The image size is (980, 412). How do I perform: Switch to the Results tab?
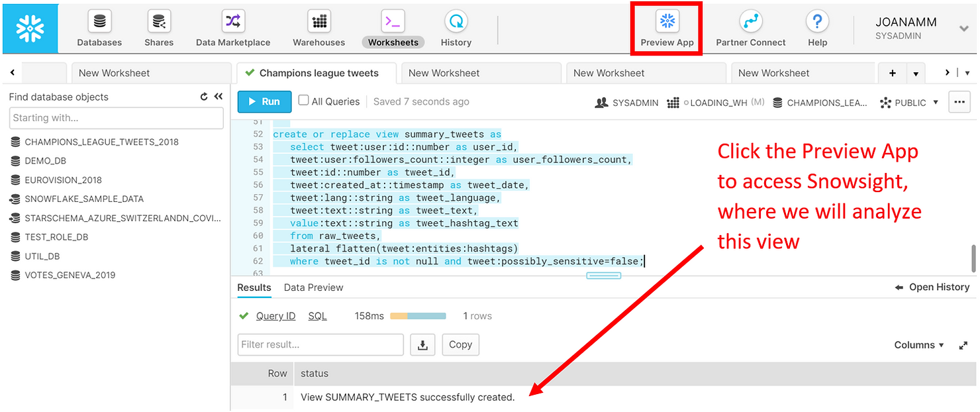(254, 287)
